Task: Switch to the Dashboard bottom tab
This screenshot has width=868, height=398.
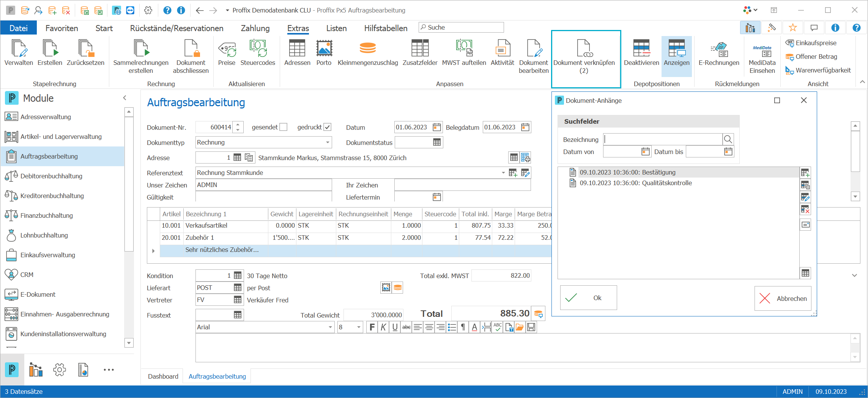Action: click(163, 376)
